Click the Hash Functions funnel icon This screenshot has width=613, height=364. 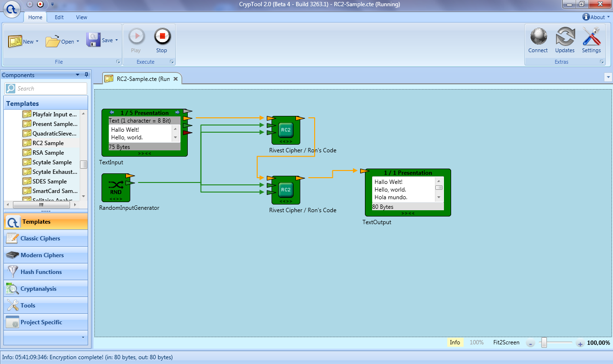tap(12, 272)
